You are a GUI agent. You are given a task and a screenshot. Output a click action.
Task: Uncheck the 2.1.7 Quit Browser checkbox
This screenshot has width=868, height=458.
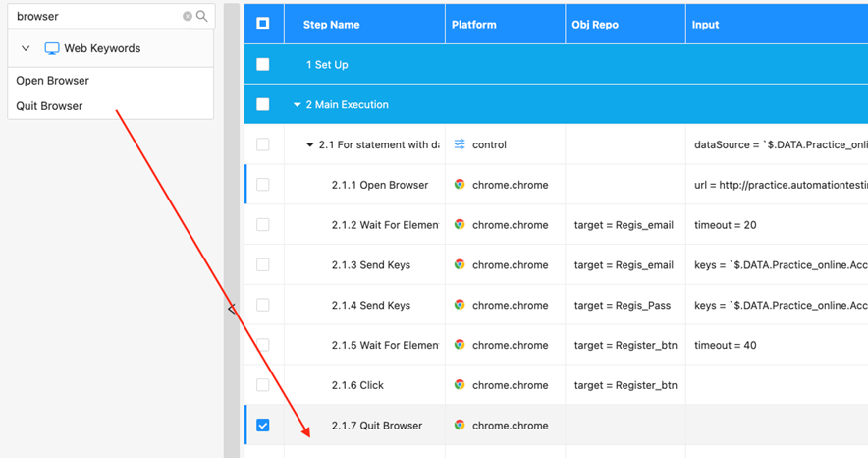coord(263,426)
